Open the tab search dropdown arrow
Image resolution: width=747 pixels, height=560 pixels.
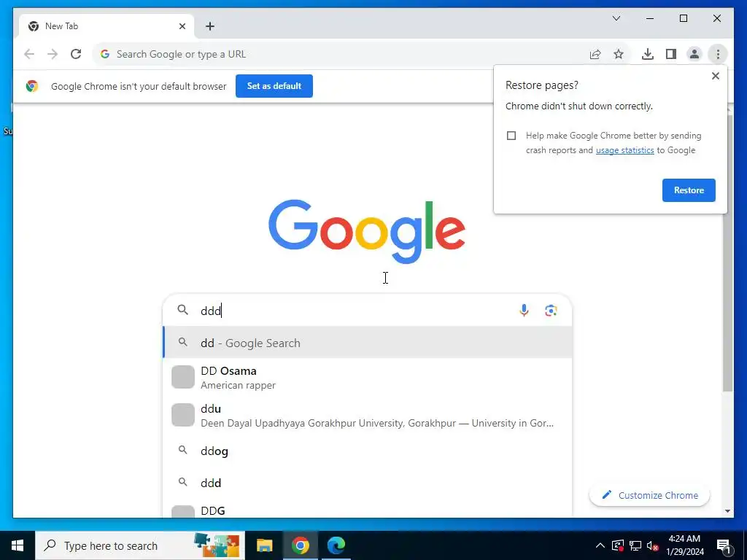pyautogui.click(x=616, y=18)
